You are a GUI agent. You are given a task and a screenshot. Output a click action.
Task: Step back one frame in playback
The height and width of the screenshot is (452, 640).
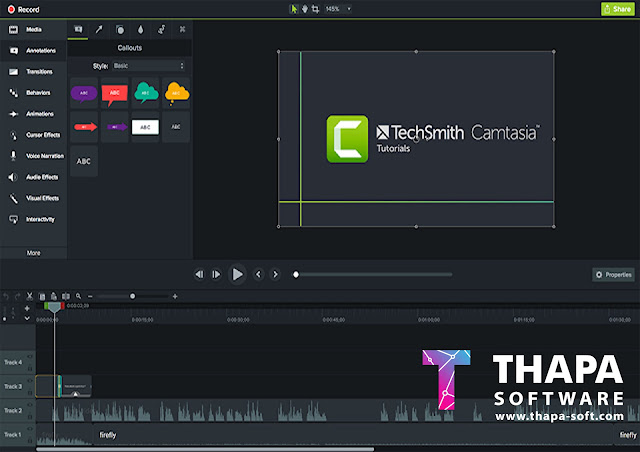(x=199, y=274)
